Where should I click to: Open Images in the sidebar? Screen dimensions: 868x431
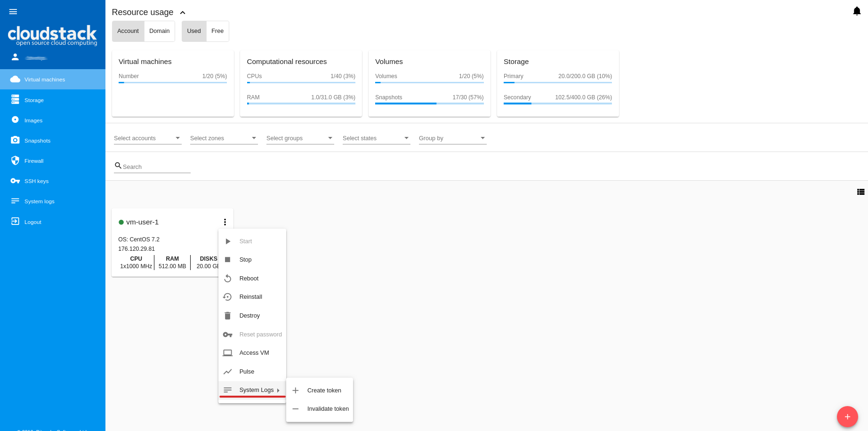53,120
